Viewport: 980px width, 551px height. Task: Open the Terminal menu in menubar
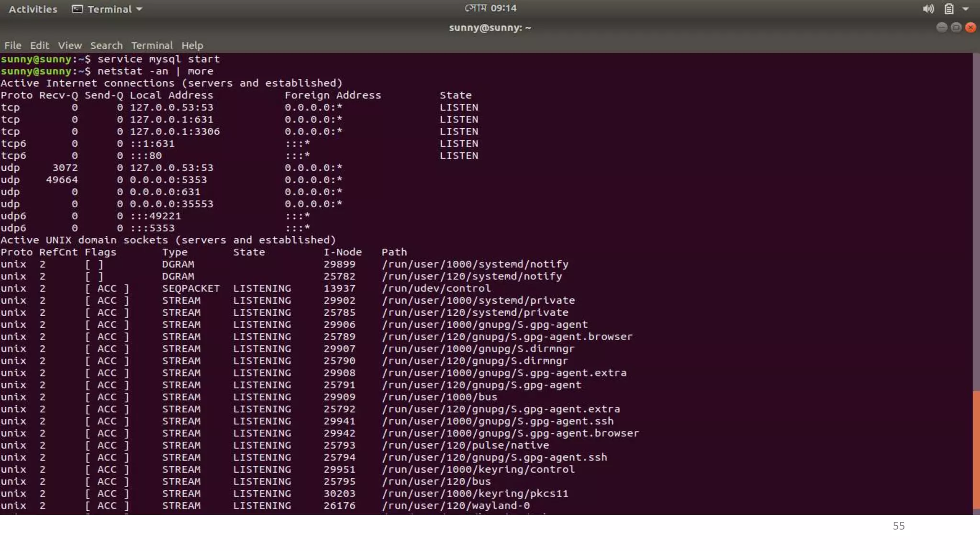(x=152, y=45)
